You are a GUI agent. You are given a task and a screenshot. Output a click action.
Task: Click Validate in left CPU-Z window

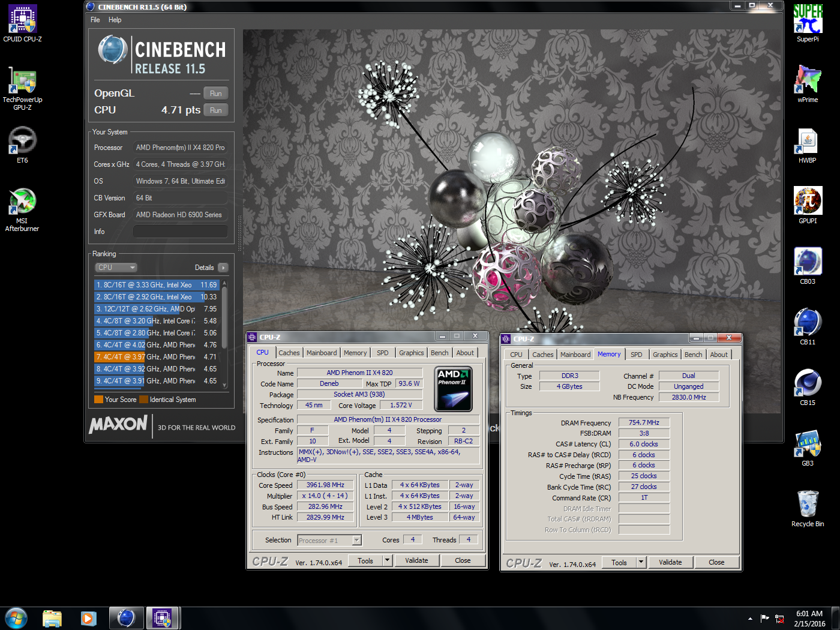pyautogui.click(x=416, y=560)
